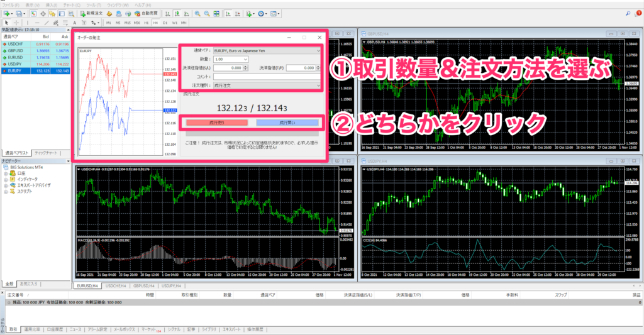
Task: Select the GBPUSD row in Market Watch
Action: 36,50
